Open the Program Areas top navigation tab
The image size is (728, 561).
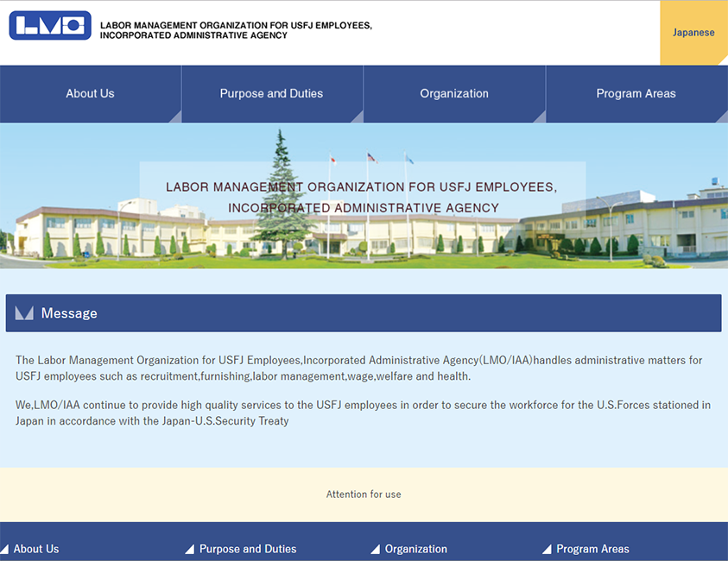(x=636, y=94)
